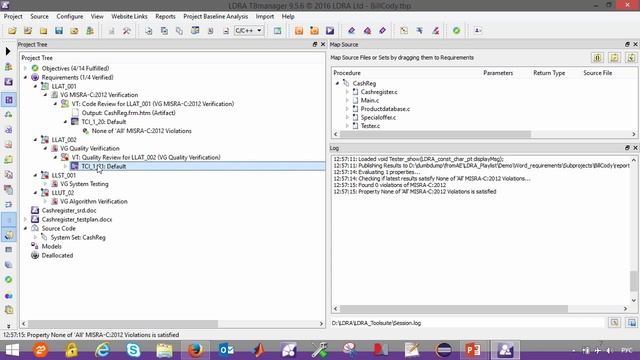The width and height of the screenshot is (640, 360).
Task: Click the green ring sidebar icon near bottom
Action: (x=9, y=280)
